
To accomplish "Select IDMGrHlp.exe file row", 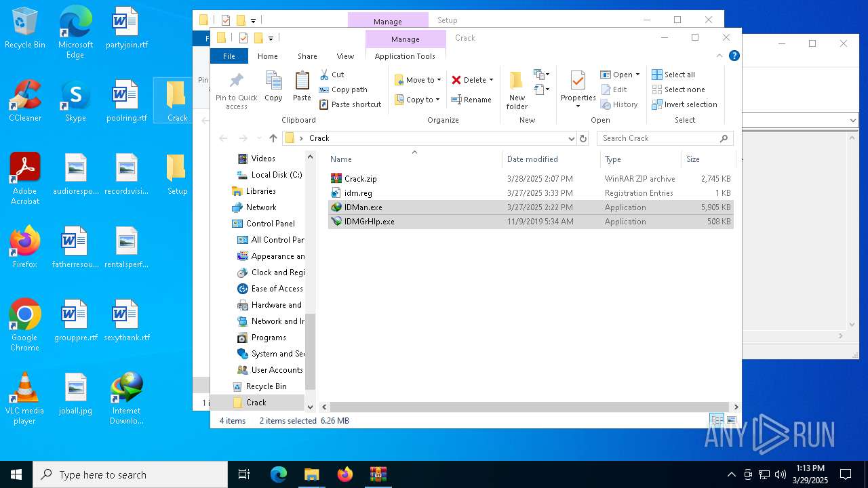I will pyautogui.click(x=530, y=222).
